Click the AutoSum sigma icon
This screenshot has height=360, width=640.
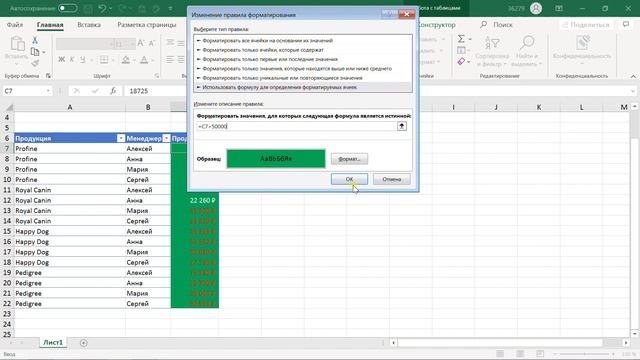point(461,39)
